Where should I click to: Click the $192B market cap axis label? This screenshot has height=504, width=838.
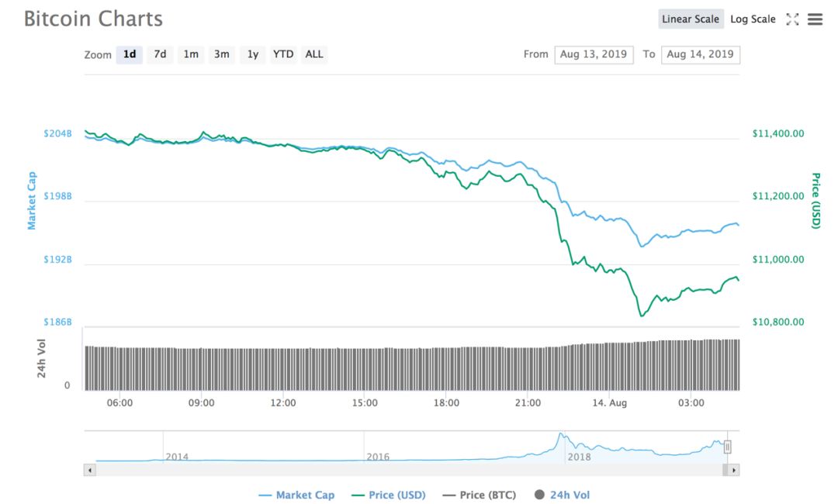(57, 260)
